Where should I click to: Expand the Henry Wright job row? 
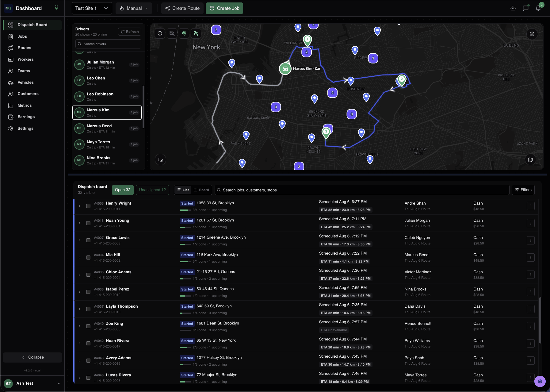pyautogui.click(x=79, y=206)
